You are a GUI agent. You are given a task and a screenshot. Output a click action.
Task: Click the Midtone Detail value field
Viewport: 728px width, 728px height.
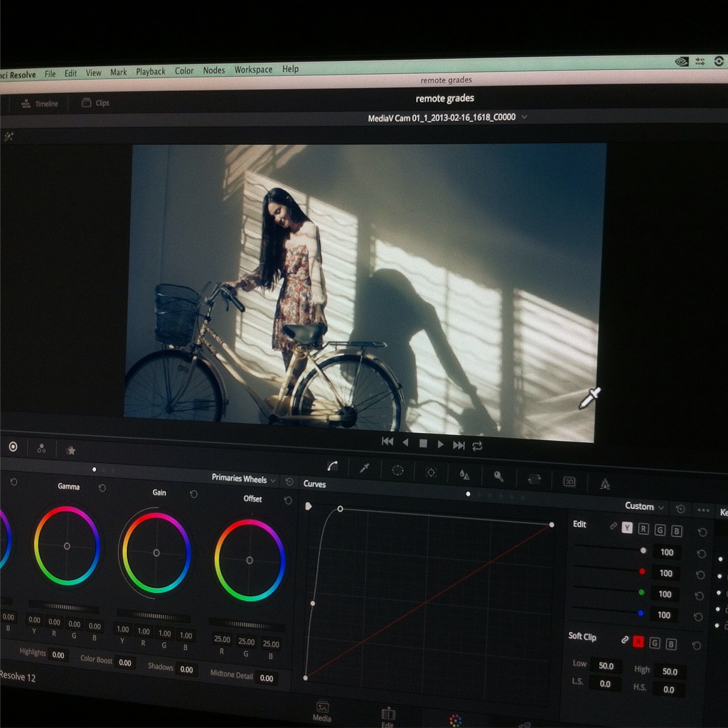tap(267, 678)
